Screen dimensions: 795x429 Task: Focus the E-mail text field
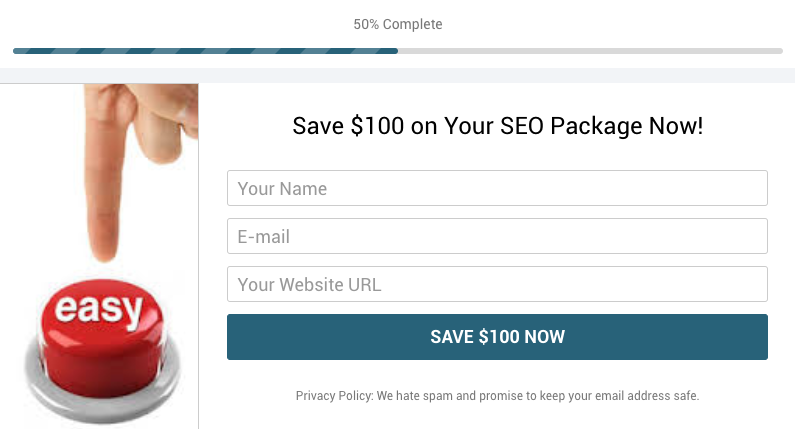tap(497, 236)
